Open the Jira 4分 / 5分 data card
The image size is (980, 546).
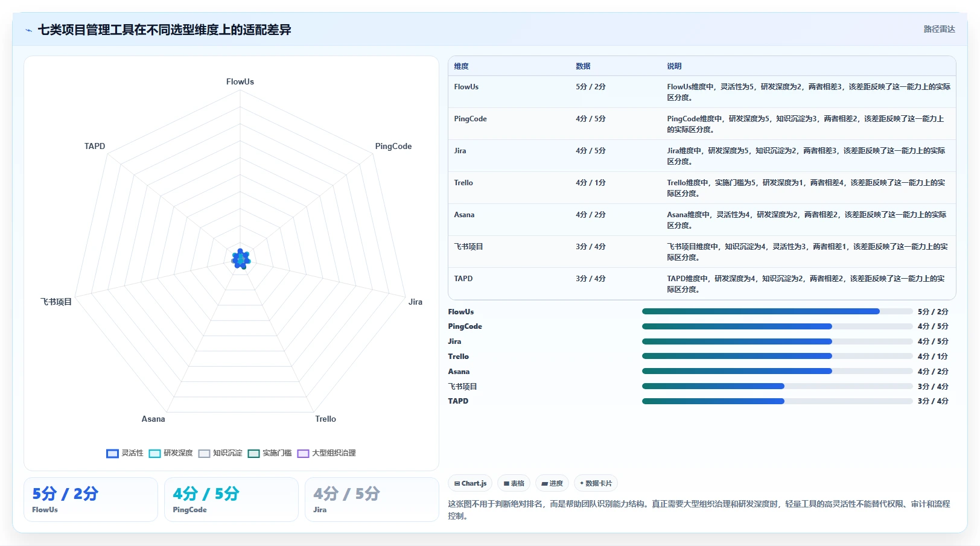tap(372, 500)
